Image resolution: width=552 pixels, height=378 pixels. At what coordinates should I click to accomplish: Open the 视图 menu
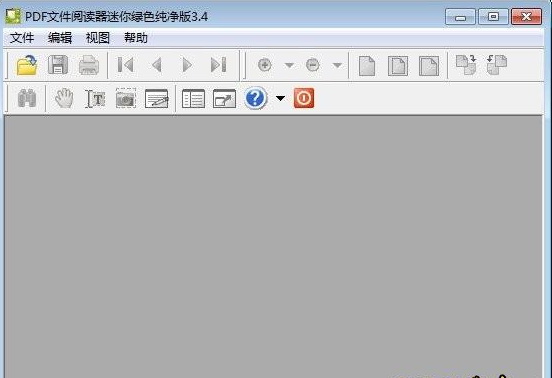pos(98,38)
